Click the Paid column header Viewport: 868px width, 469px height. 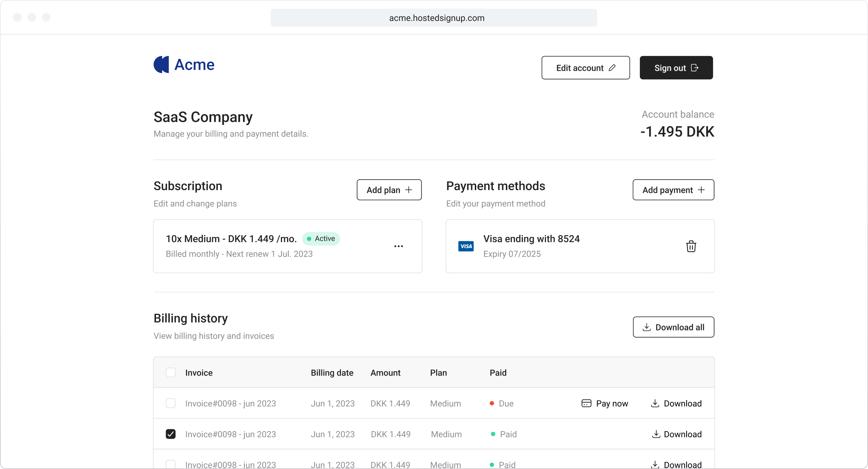[x=498, y=373]
